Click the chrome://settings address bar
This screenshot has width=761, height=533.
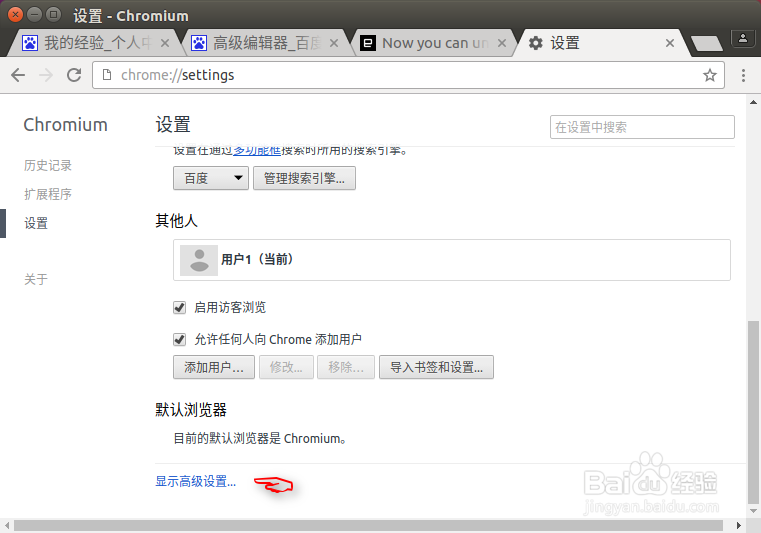pos(408,75)
